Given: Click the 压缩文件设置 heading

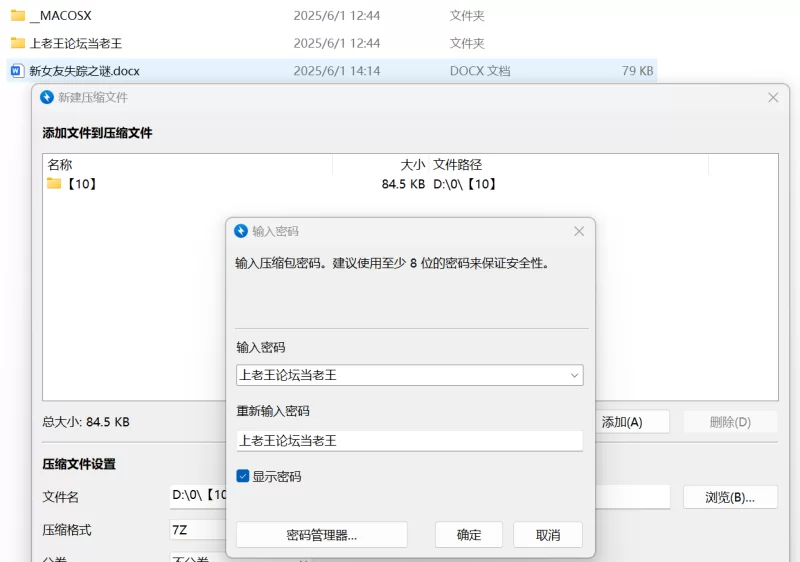Looking at the screenshot, I should 79,464.
